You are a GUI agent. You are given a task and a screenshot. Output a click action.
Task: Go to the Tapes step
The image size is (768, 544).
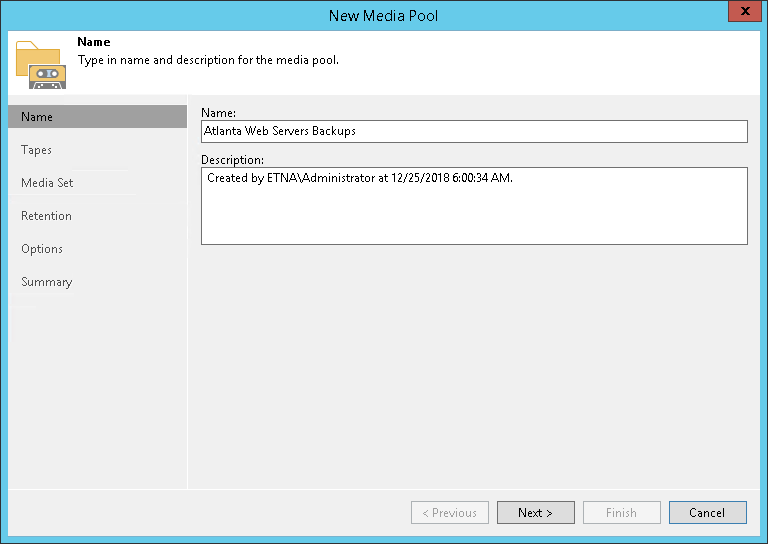[x=37, y=150]
